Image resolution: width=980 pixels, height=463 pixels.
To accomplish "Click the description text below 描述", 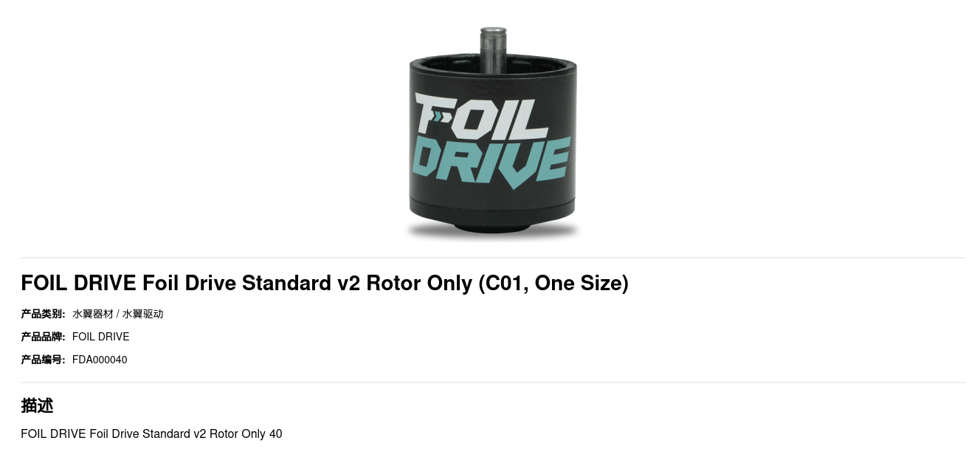I will (151, 433).
